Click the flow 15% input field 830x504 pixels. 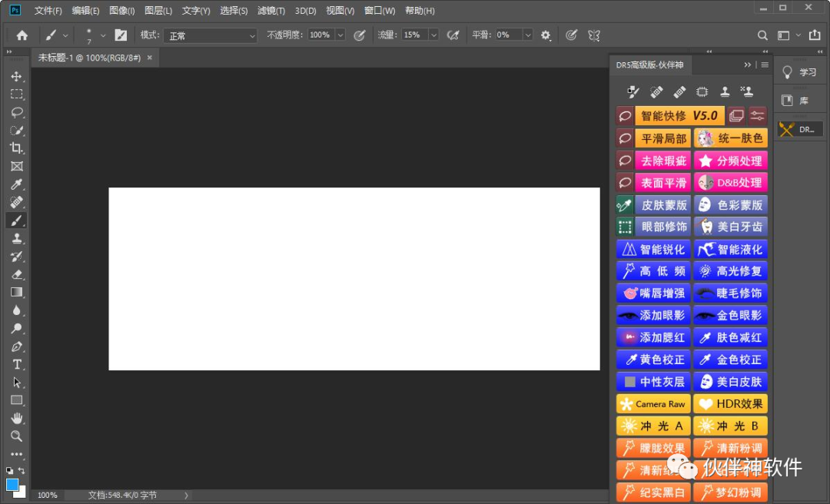[x=414, y=35]
